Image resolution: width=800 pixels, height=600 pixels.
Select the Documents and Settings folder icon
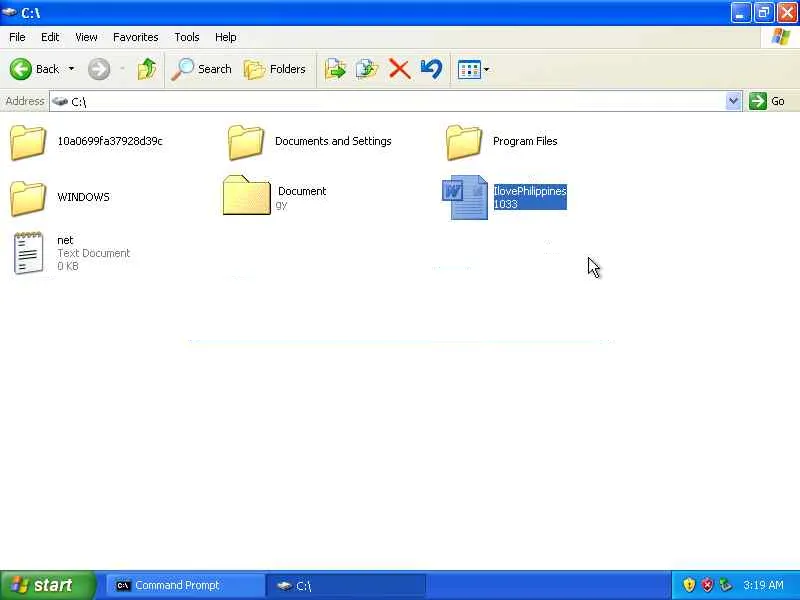[245, 142]
